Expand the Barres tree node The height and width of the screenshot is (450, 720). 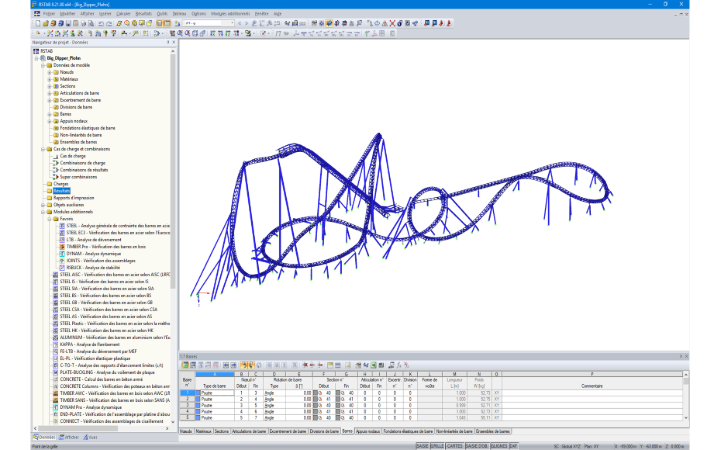(x=50, y=114)
